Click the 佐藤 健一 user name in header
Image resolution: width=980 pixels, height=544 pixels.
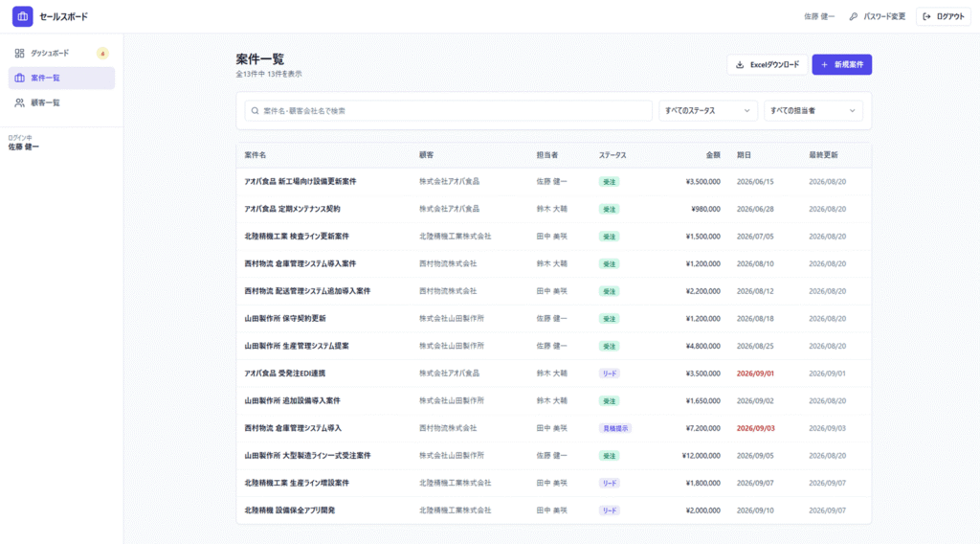819,16
